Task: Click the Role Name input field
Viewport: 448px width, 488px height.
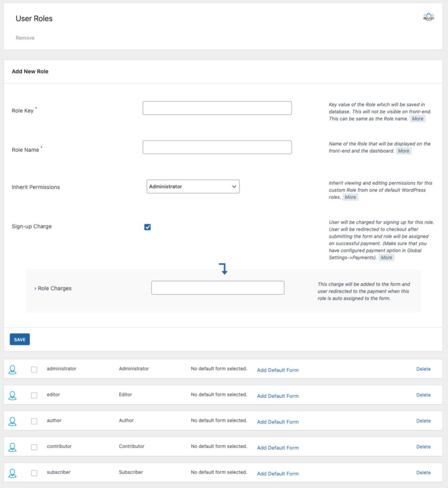Action: coord(217,147)
